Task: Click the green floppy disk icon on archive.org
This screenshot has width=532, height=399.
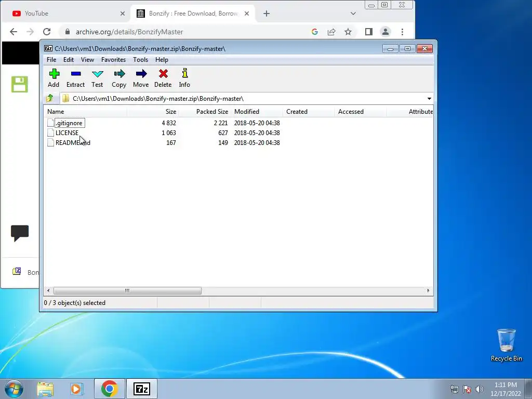Action: (20, 84)
